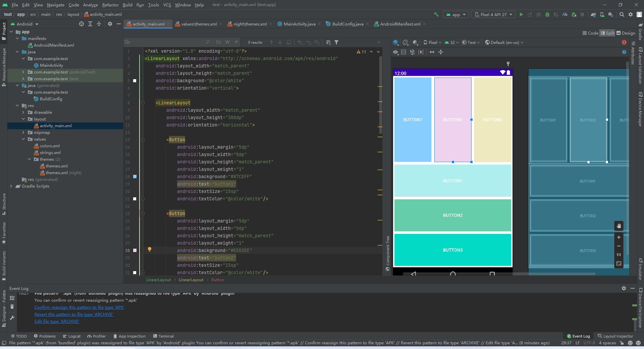Image resolution: width=644 pixels, height=349 pixels.
Task: Click the Search Everywhere magnifier icon
Action: pyautogui.click(x=622, y=14)
